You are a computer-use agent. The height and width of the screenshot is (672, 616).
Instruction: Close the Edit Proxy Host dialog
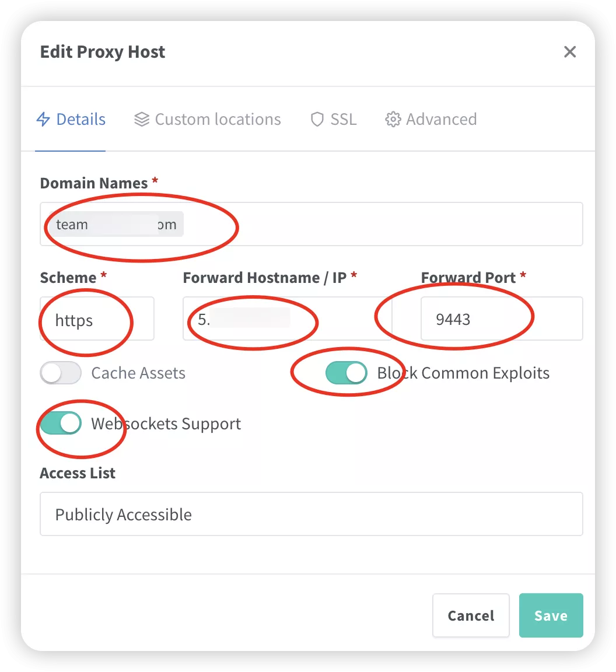pyautogui.click(x=570, y=52)
